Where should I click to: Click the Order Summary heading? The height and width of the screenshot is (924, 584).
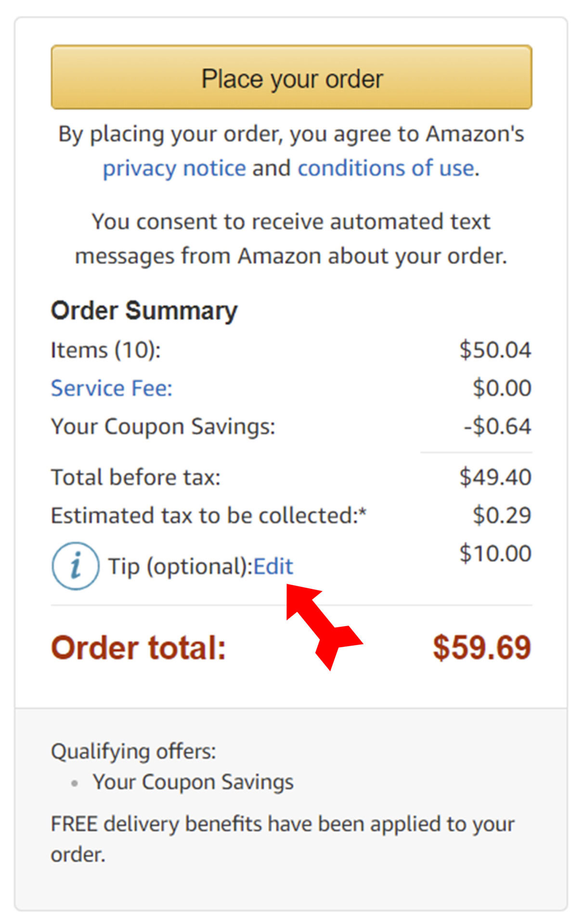click(144, 311)
